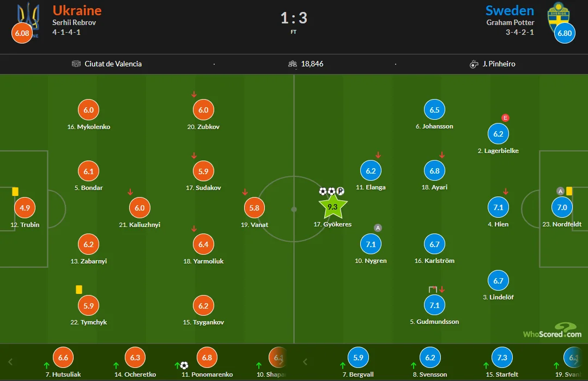The height and width of the screenshot is (381, 588).
Task: Click the referee whistle icon
Action: (x=474, y=64)
